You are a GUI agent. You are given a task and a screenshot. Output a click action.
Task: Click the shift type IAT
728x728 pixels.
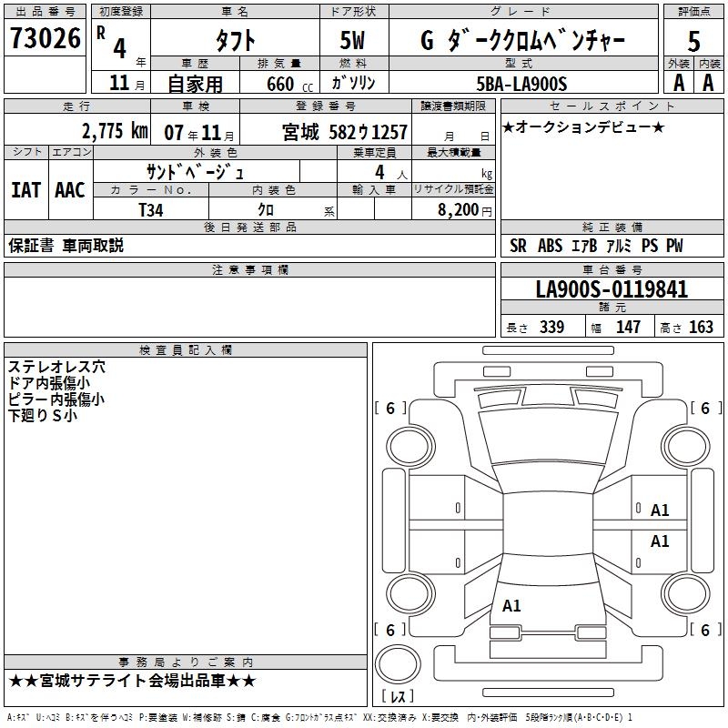click(26, 190)
